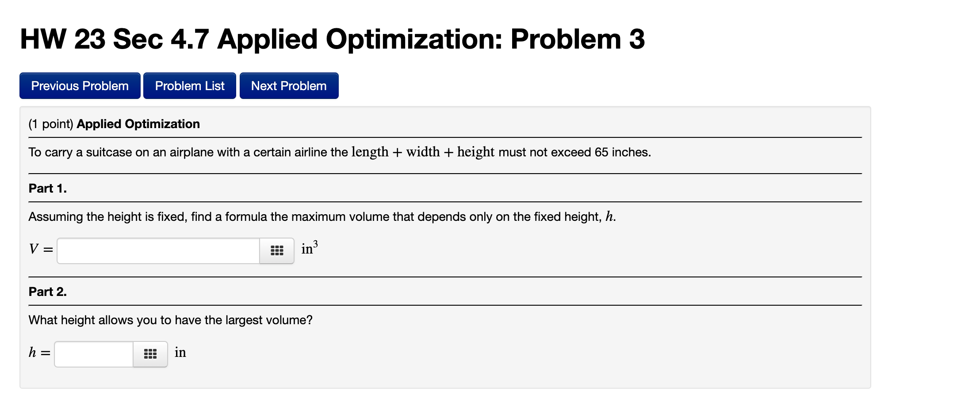980x394 pixels.
Task: Select the Part 1 section heading
Action: (x=46, y=188)
